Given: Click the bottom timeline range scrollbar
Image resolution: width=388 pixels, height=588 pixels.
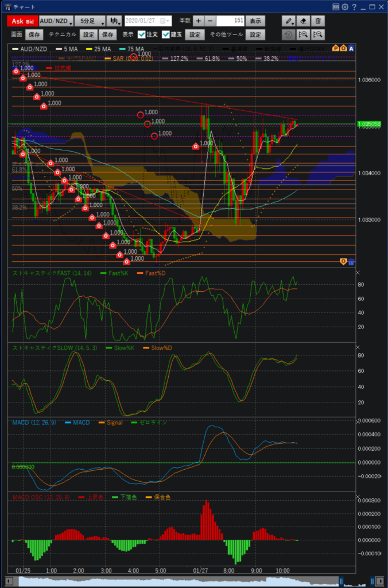Looking at the screenshot, I should 189,582.
